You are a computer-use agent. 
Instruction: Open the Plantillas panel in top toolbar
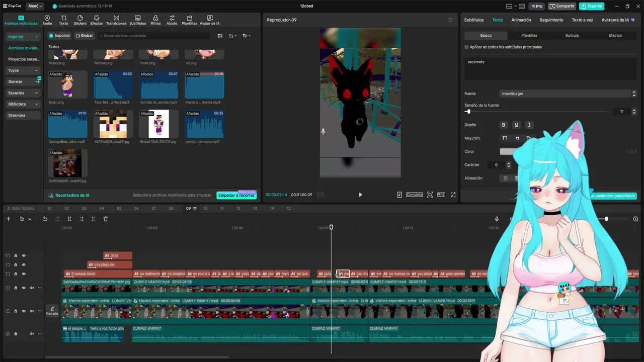[189, 20]
